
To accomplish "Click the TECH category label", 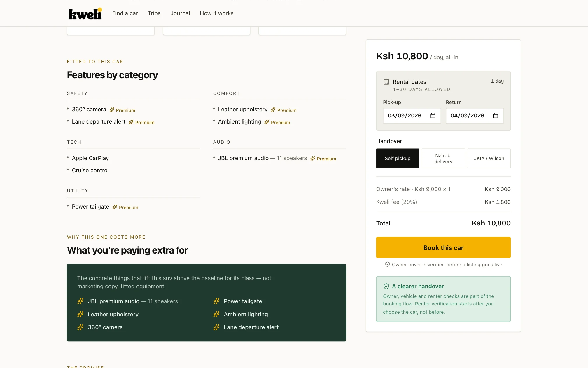I will [74, 142].
